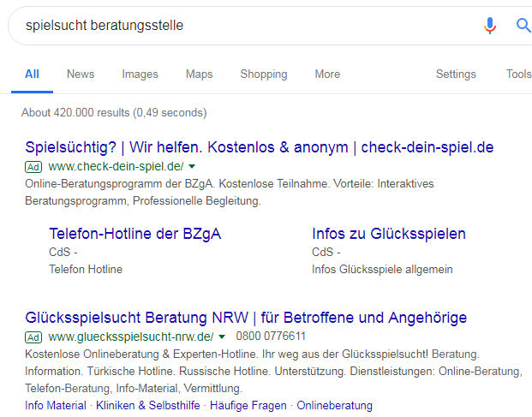
Task: Click the 'About 420.000 results' count text
Action: (x=114, y=112)
